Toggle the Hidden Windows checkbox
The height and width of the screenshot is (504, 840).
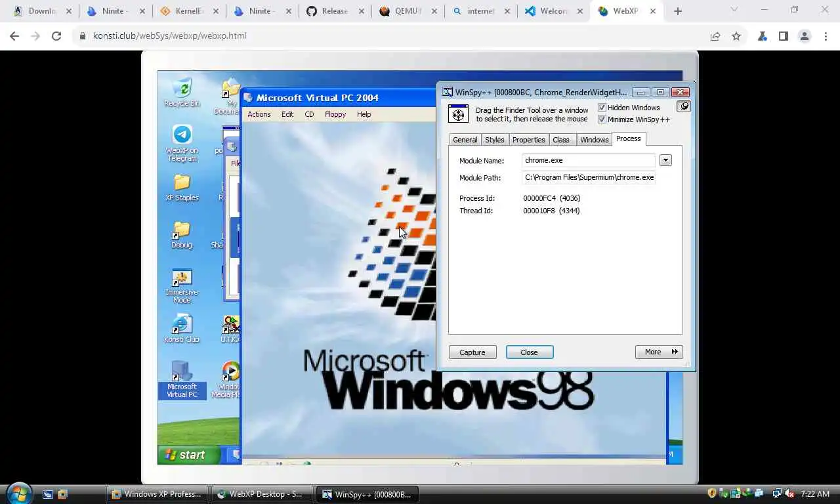[602, 108]
